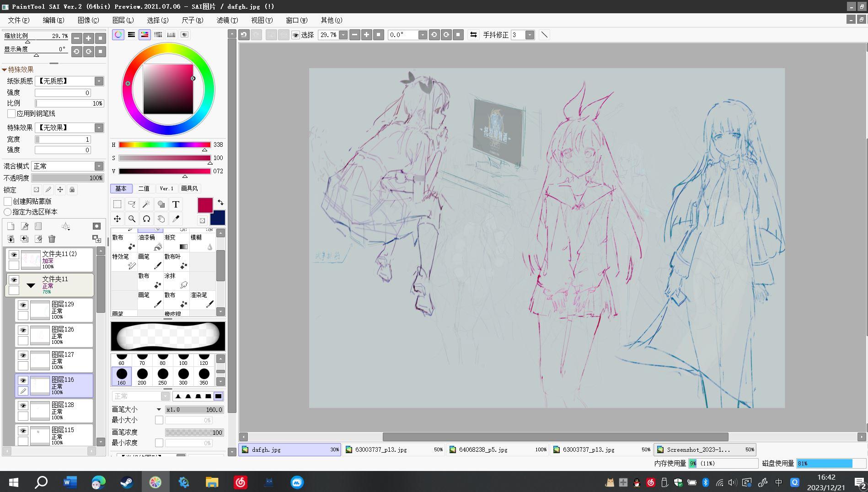Switch to the Screenshot_2023 document tab
The image size is (868, 492).
pyautogui.click(x=705, y=449)
